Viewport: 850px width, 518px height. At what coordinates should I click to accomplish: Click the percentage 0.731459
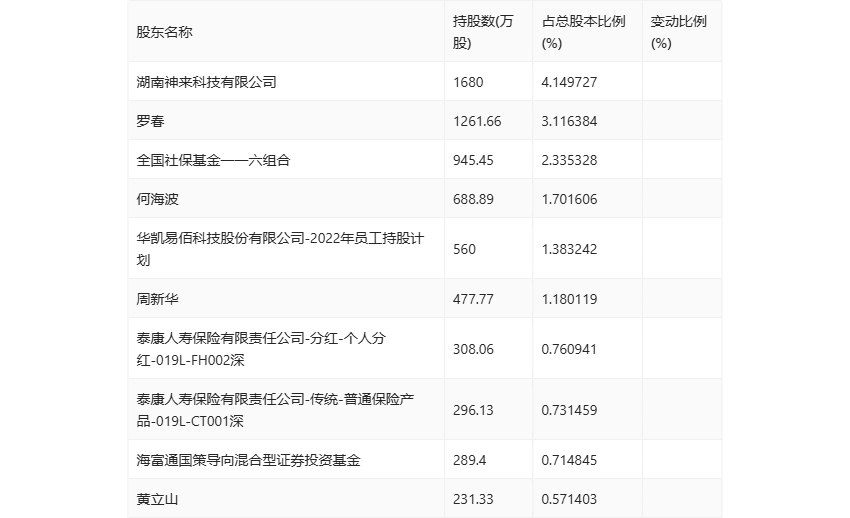point(569,410)
